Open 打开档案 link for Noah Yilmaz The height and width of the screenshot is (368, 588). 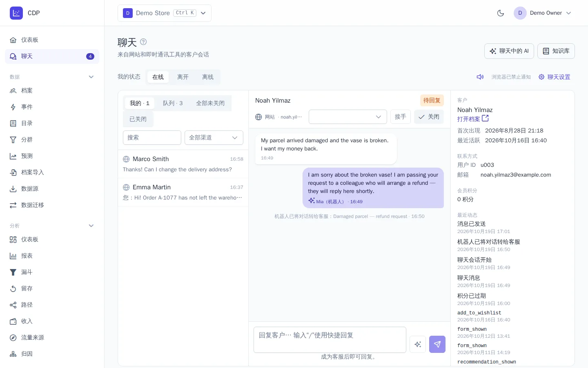pyautogui.click(x=473, y=119)
